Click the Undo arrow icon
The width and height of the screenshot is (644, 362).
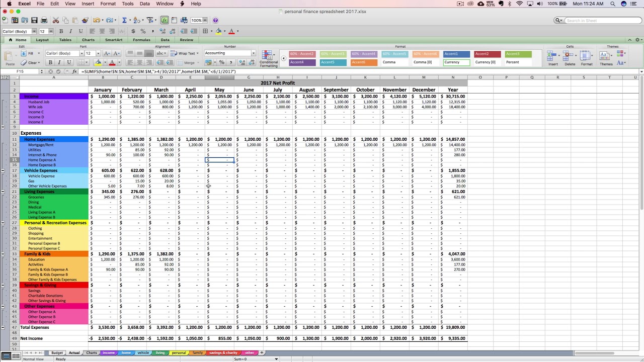point(96,20)
